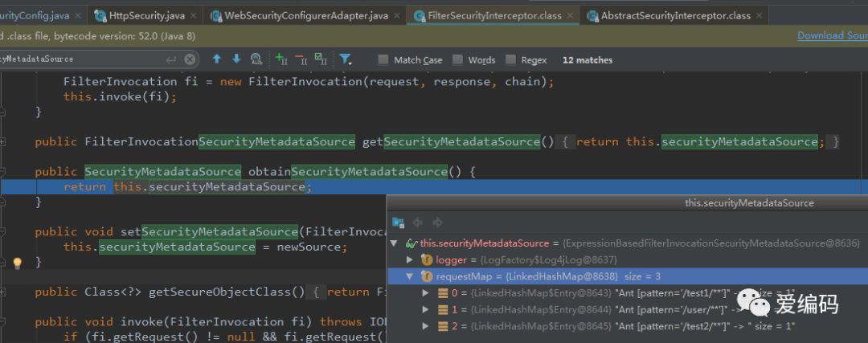
Task: Toggle the Words checkbox
Action: (457, 59)
